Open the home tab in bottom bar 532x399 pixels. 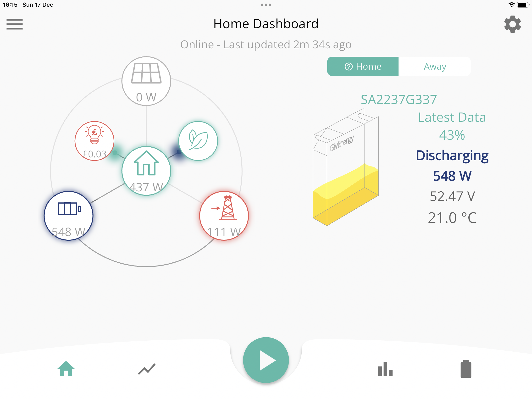point(66,368)
